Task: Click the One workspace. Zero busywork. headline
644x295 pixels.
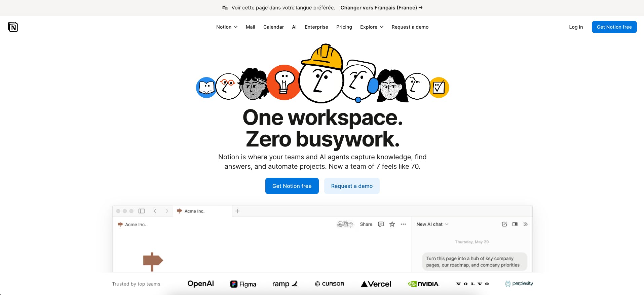Action: click(x=323, y=128)
